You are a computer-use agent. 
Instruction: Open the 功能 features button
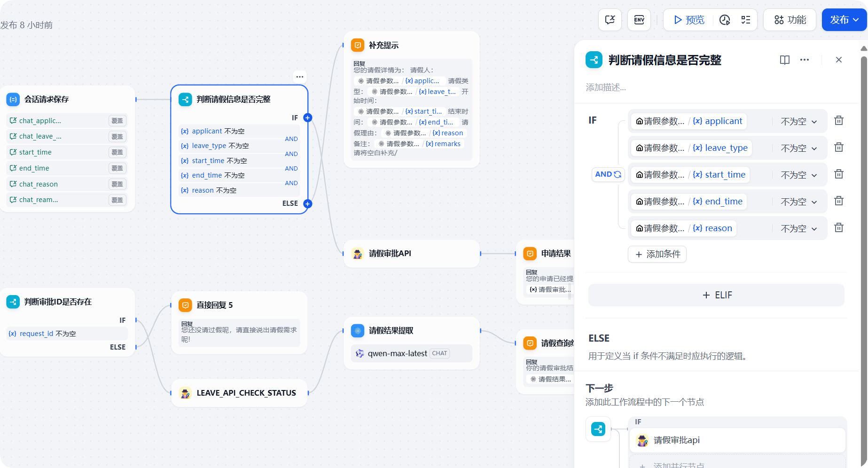[790, 20]
